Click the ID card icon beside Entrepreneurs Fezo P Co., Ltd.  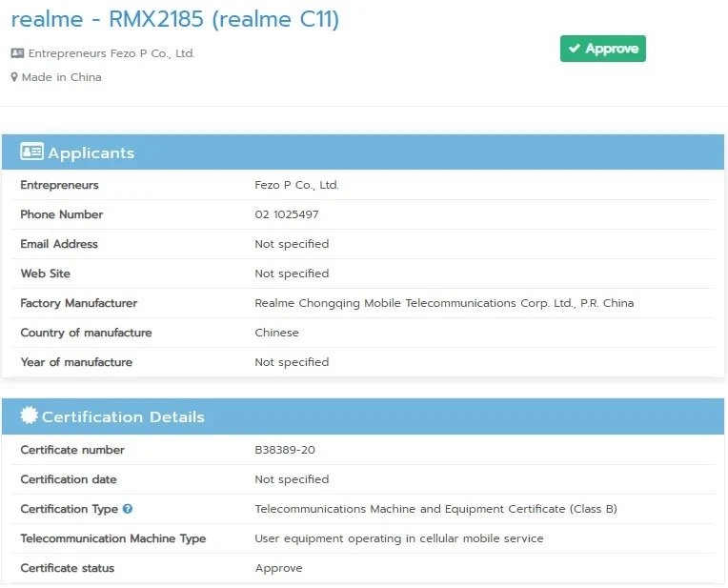tap(17, 53)
